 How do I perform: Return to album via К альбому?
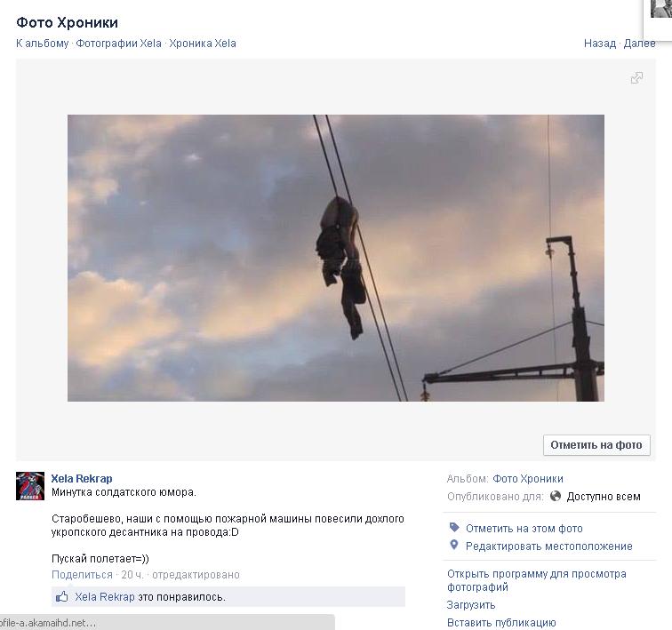42,43
